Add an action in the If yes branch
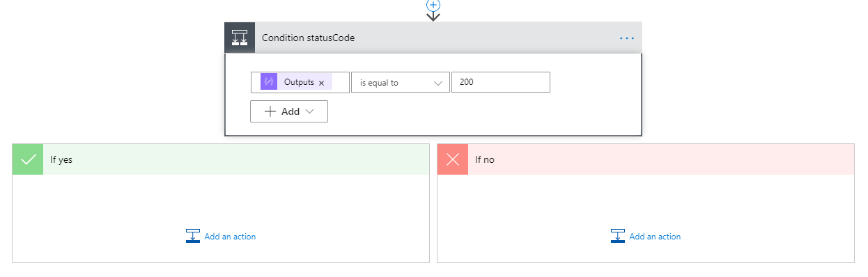The height and width of the screenshot is (277, 868). [x=221, y=237]
